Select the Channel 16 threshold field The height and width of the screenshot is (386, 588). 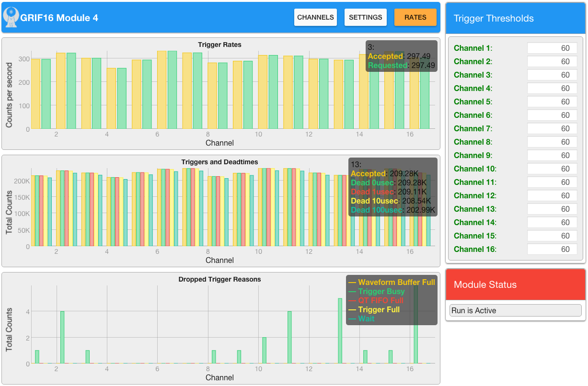tap(552, 249)
